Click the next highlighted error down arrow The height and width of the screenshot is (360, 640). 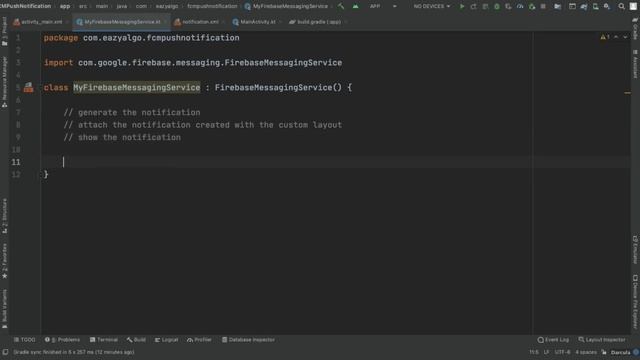[625, 37]
